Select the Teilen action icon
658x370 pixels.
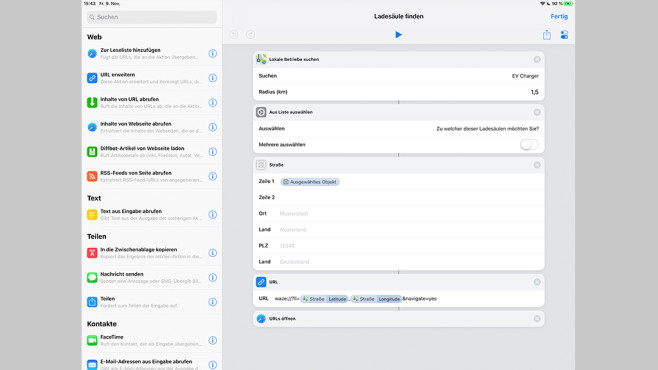92,302
